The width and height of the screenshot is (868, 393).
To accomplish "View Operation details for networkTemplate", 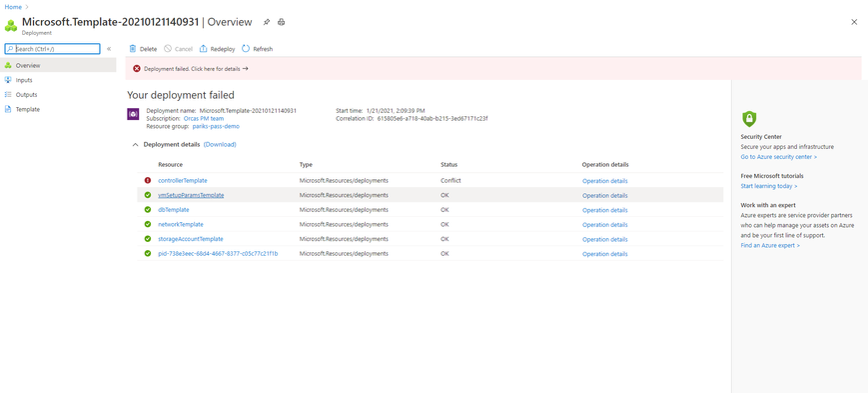I will [x=605, y=225].
